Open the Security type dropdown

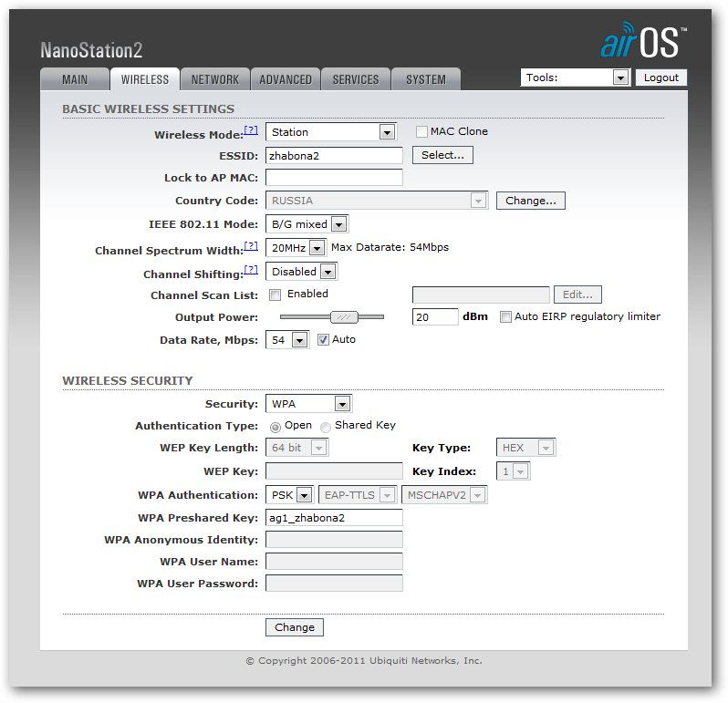[x=308, y=404]
